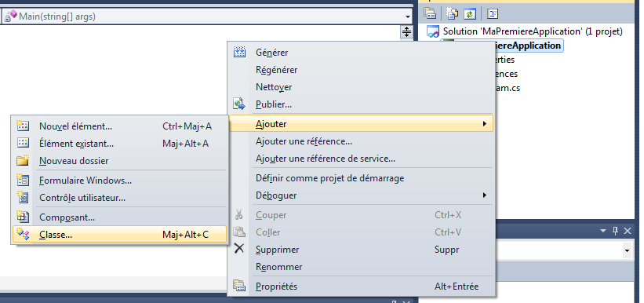The width and height of the screenshot is (644, 303).
Task: Click the Générer build icon entry
Action: (362, 53)
